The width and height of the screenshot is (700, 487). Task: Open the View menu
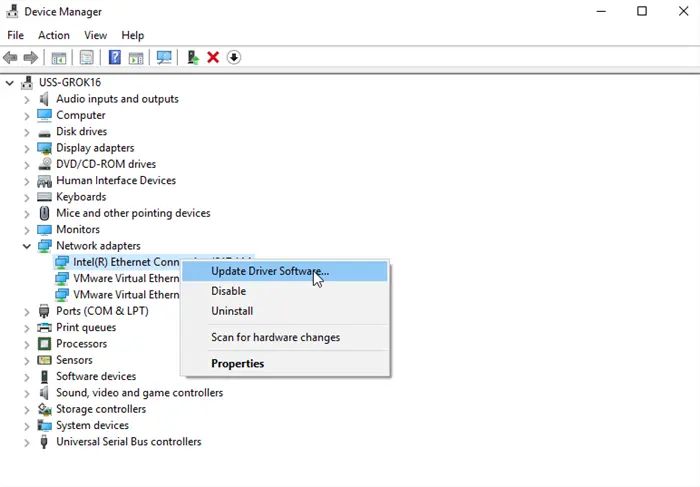[x=96, y=35]
